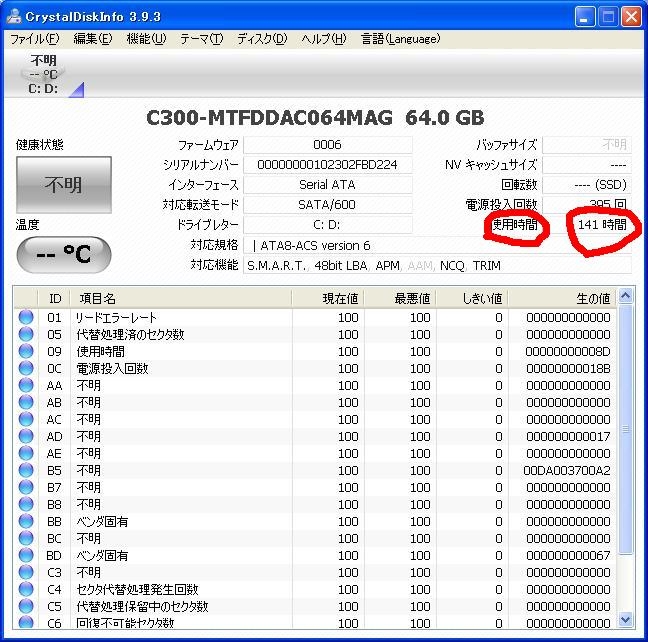Viewport: 648px width, 642px height.
Task: Select the C: D: disk status button
Action: click(x=44, y=75)
